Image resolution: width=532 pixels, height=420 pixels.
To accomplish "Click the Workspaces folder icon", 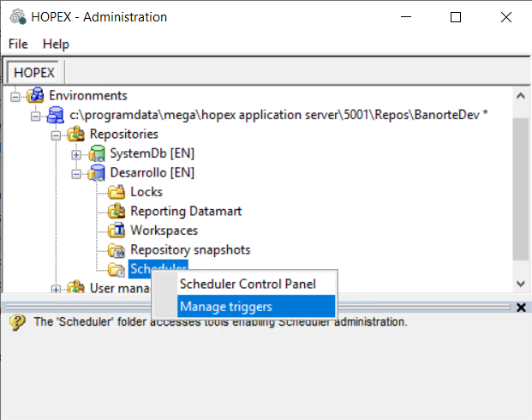I will (117, 231).
